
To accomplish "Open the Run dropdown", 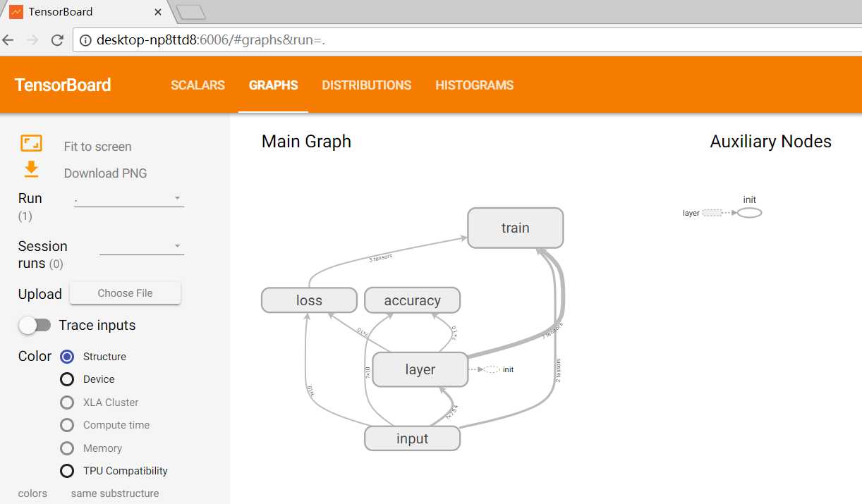I will click(x=129, y=199).
